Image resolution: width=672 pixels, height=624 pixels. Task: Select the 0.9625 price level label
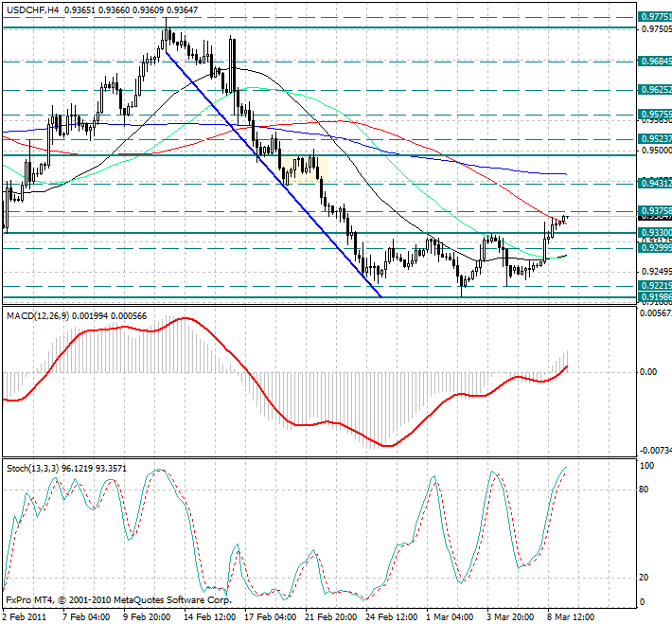655,90
